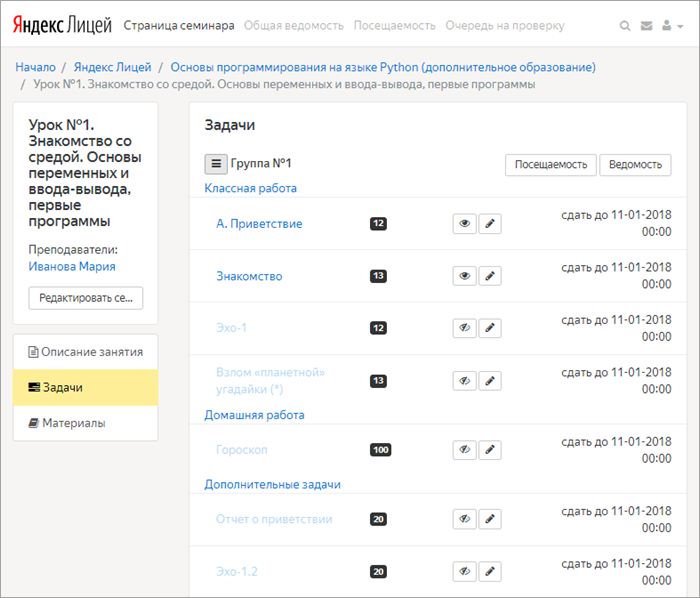
Task: Click the 13 score badge for Знакомство
Action: (378, 276)
